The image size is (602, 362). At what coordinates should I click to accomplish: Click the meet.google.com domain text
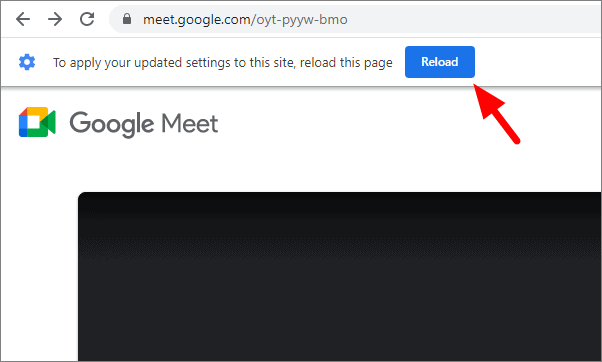(197, 20)
